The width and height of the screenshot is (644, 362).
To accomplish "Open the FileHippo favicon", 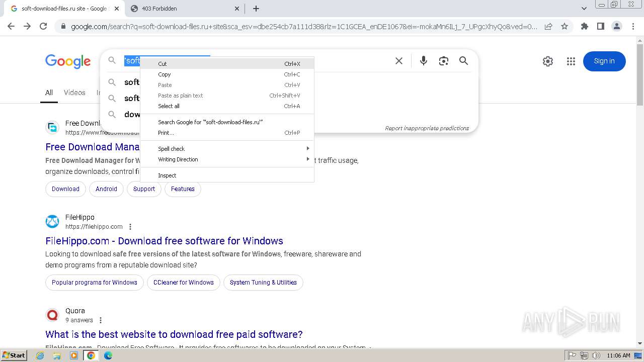I will (x=52, y=221).
